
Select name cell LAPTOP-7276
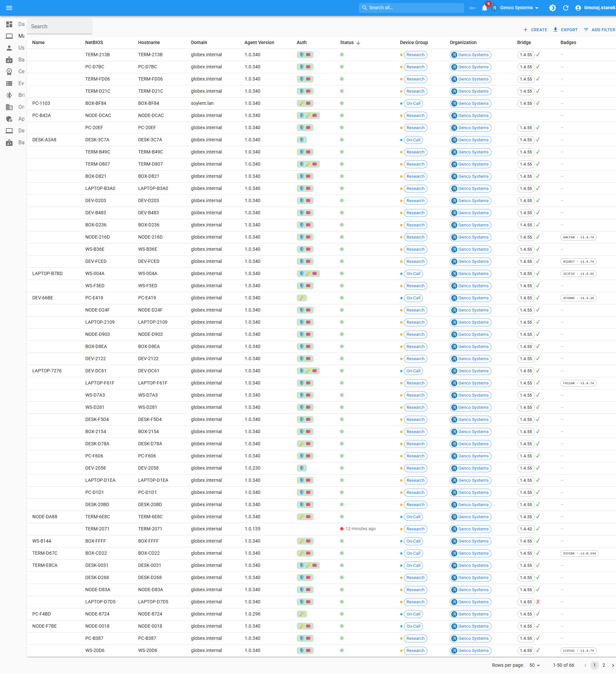click(47, 371)
